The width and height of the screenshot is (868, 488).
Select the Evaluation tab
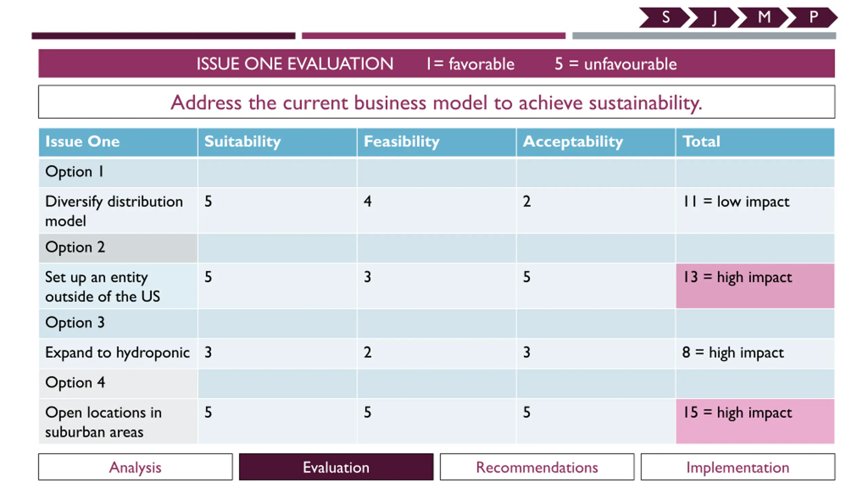336,467
